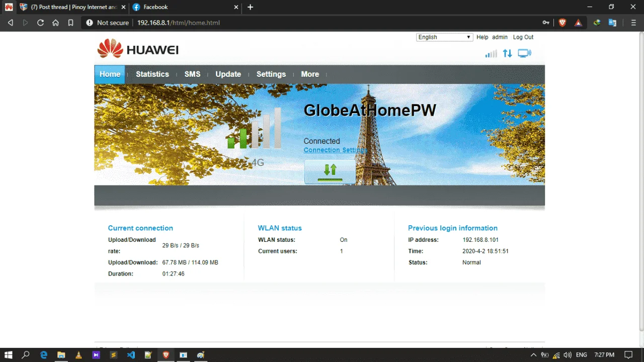Click the large signal bars graphic

click(254, 128)
